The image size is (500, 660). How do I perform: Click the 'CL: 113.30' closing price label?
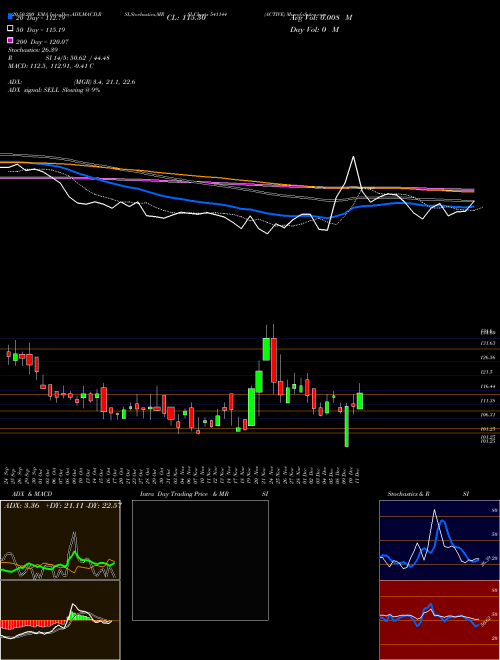(186, 18)
